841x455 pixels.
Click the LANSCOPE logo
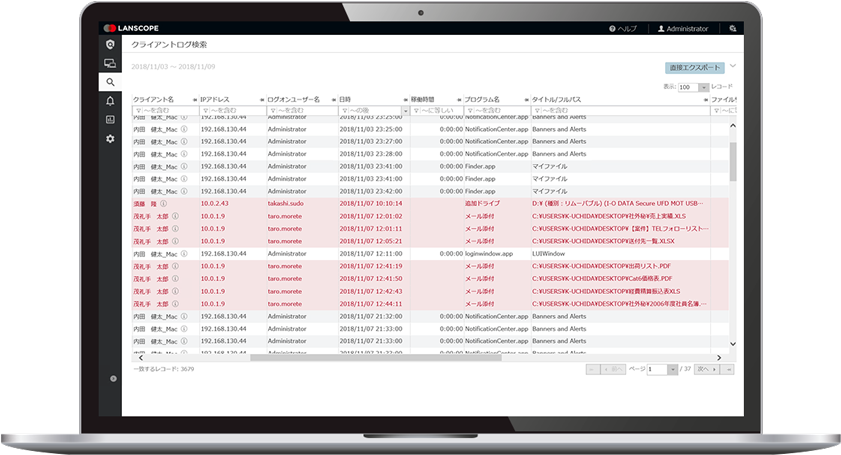click(131, 28)
